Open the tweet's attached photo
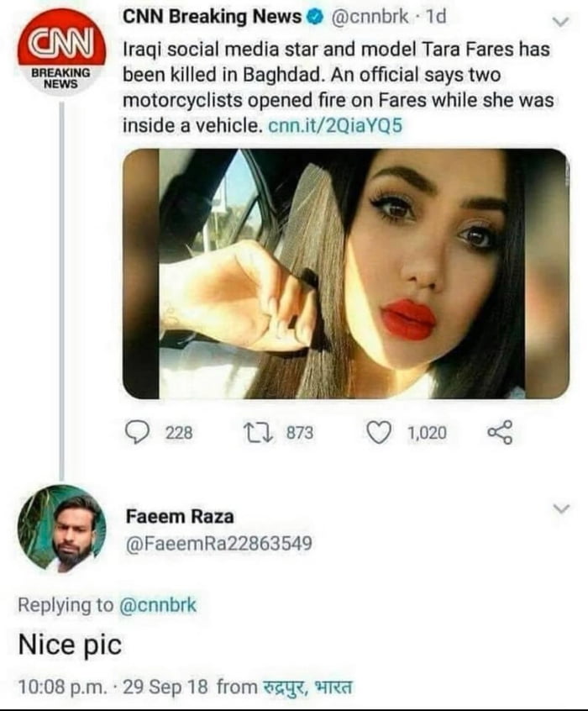Screen dimensions: 588x711 [x=345, y=273]
